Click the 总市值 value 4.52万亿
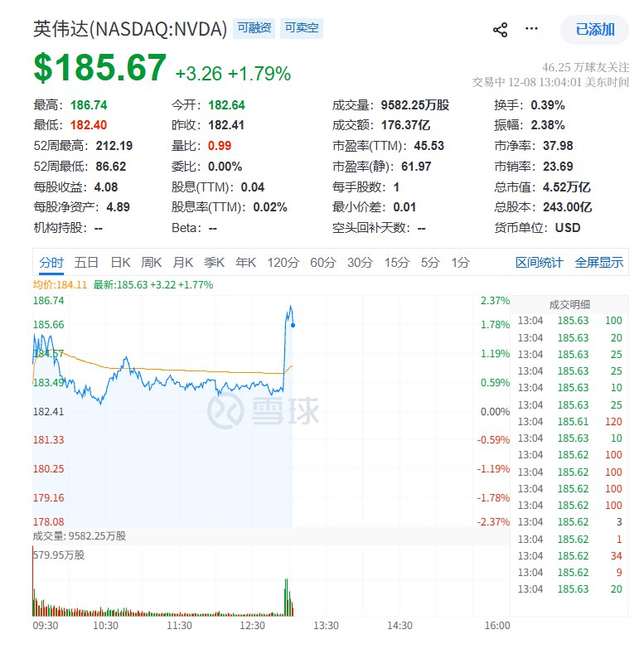644x649 pixels. pyautogui.click(x=567, y=187)
